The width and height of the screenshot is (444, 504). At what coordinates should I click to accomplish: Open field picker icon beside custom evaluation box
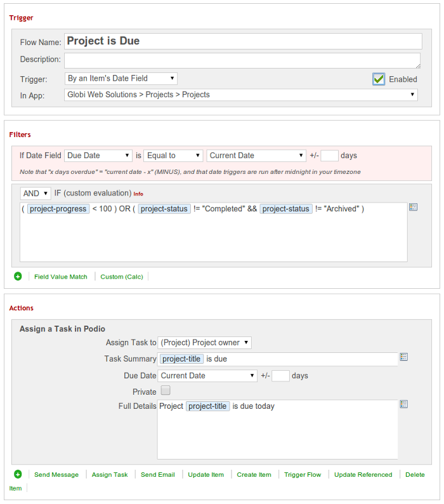point(413,207)
